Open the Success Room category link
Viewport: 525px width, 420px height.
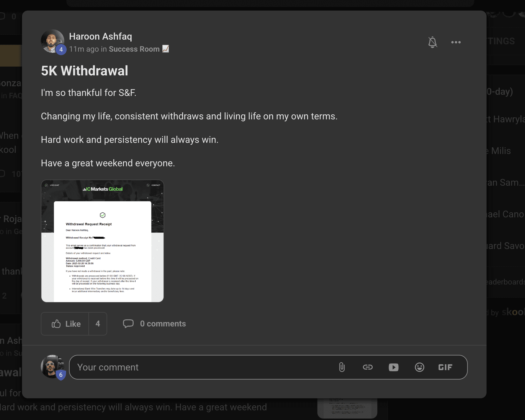click(139, 49)
